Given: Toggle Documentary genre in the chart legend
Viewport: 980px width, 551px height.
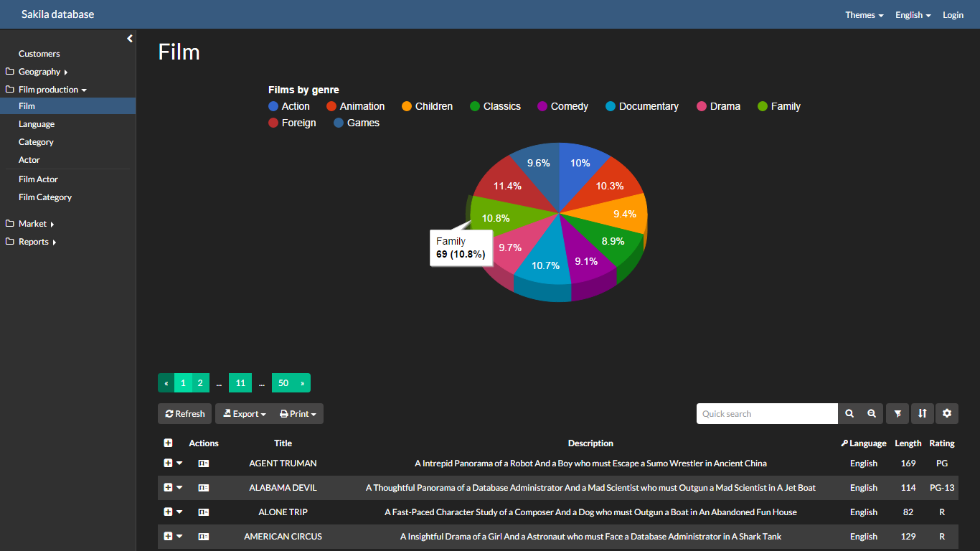Looking at the screenshot, I should pos(641,106).
